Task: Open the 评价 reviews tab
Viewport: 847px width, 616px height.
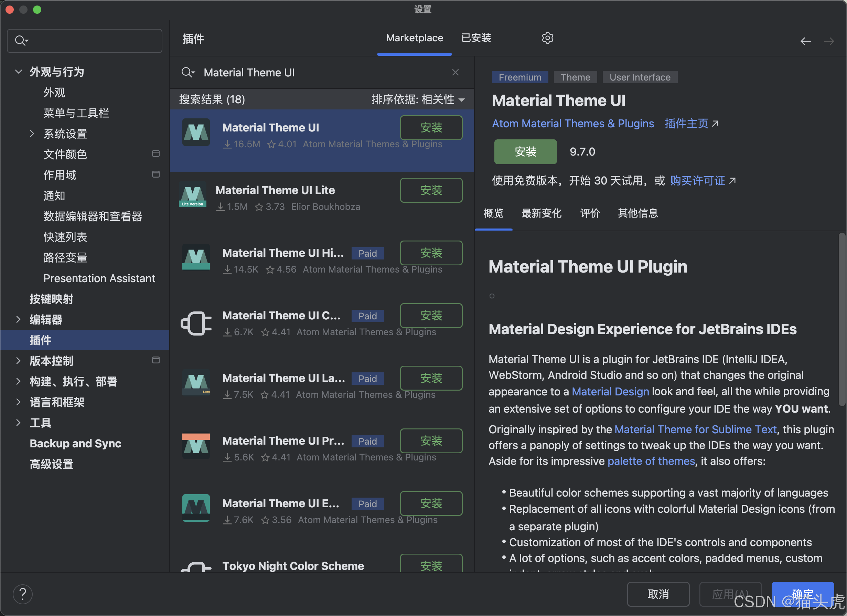Action: tap(590, 213)
